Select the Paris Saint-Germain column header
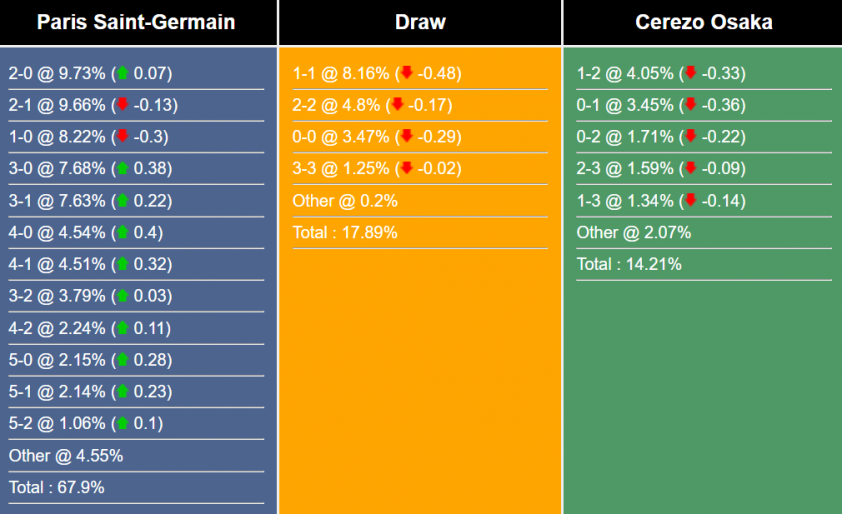 coord(136,22)
